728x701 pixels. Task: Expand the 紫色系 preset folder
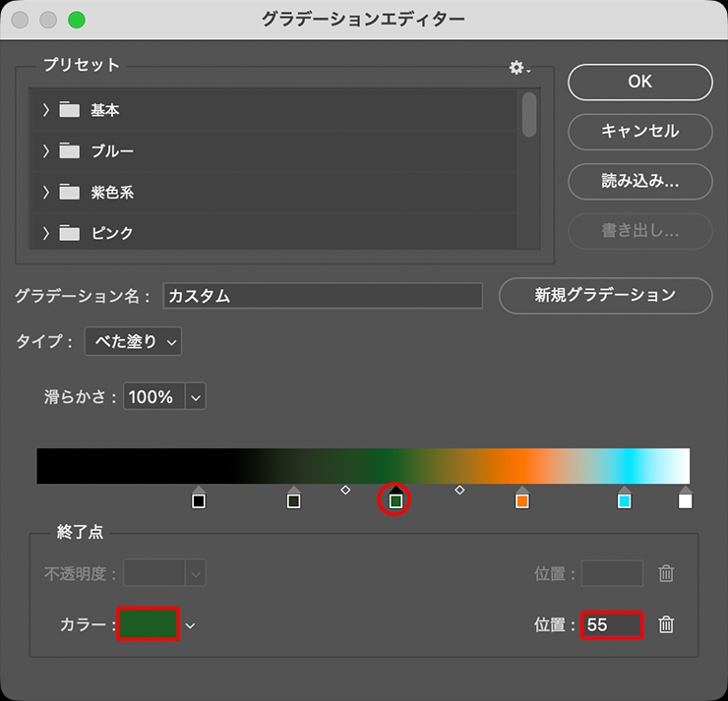pos(45,193)
